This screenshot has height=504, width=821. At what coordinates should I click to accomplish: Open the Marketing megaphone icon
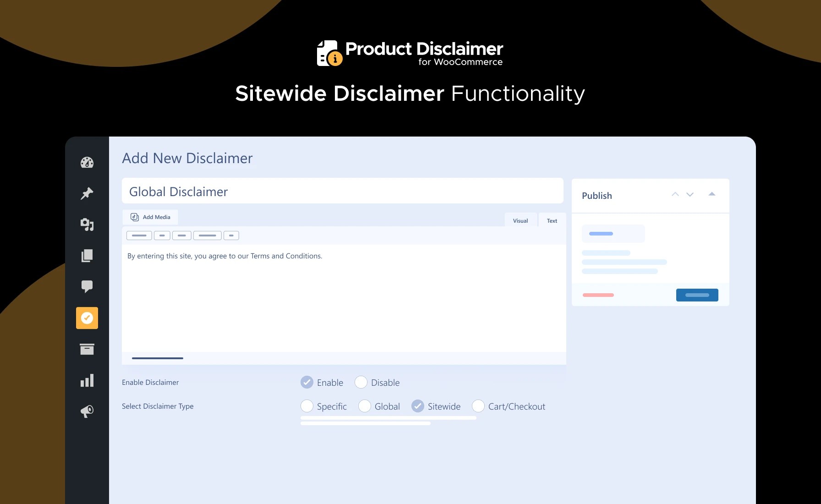[87, 411]
